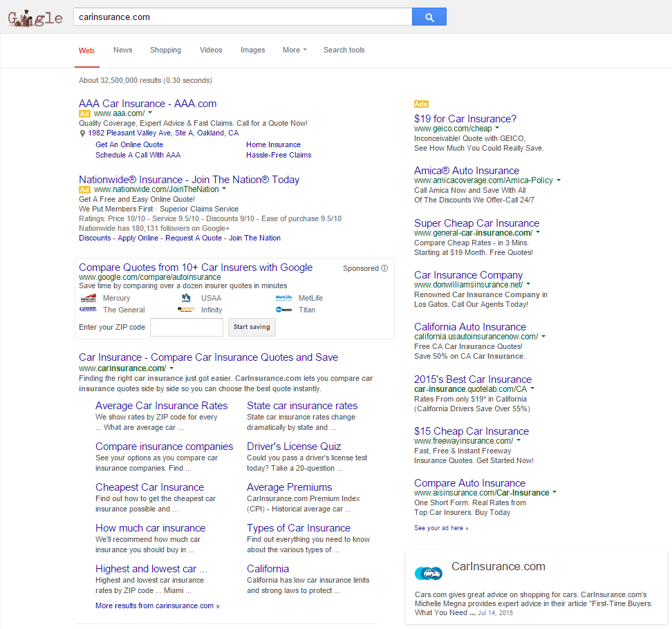This screenshot has height=629, width=672.
Task: Click the yellow Ad badge for AAA
Action: tap(84, 113)
